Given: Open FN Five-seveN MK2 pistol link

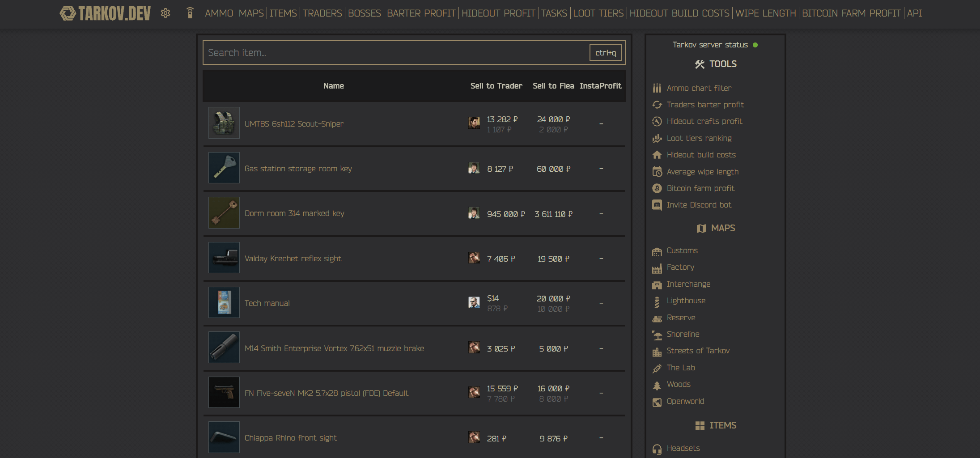Looking at the screenshot, I should pos(327,393).
